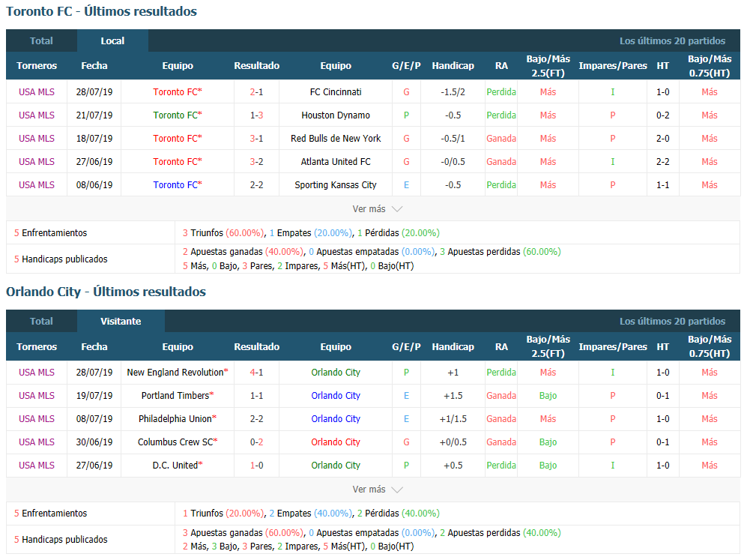Expand Ver más under Toronto FC results
The height and width of the screenshot is (560, 756).
tap(377, 209)
